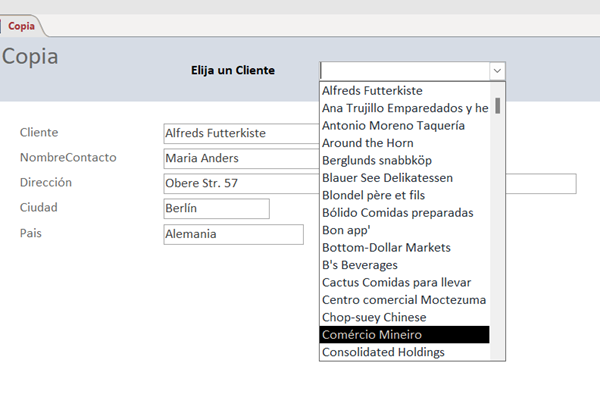
Task: Click the Elija un Cliente label
Action: pos(233,70)
